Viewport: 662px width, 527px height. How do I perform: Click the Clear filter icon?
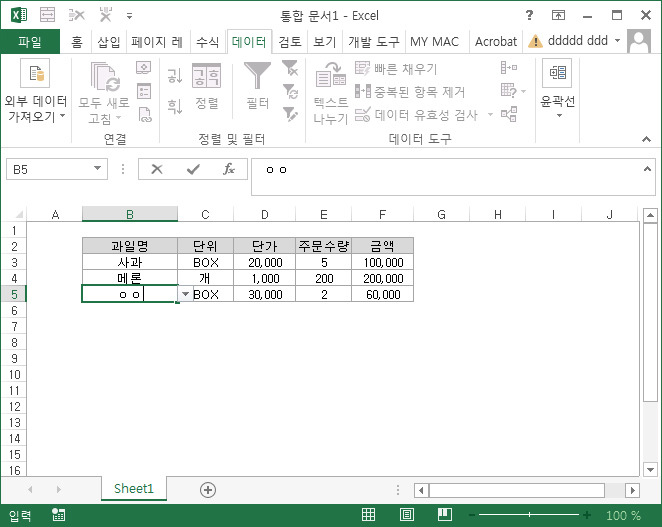(290, 68)
